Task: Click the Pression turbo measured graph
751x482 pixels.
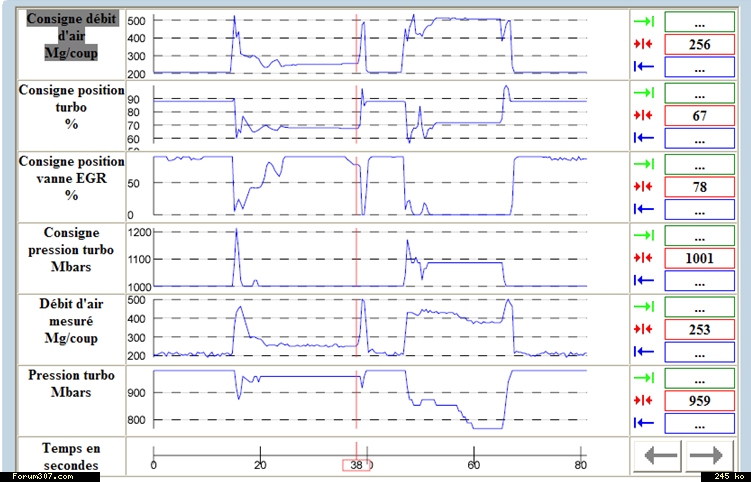Action: pyautogui.click(x=370, y=400)
